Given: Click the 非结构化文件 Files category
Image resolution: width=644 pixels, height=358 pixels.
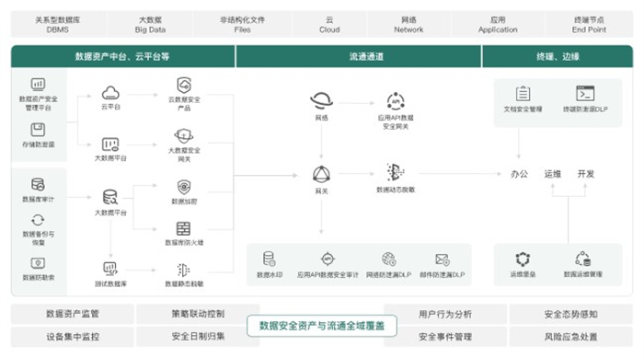Looking at the screenshot, I should (242, 25).
